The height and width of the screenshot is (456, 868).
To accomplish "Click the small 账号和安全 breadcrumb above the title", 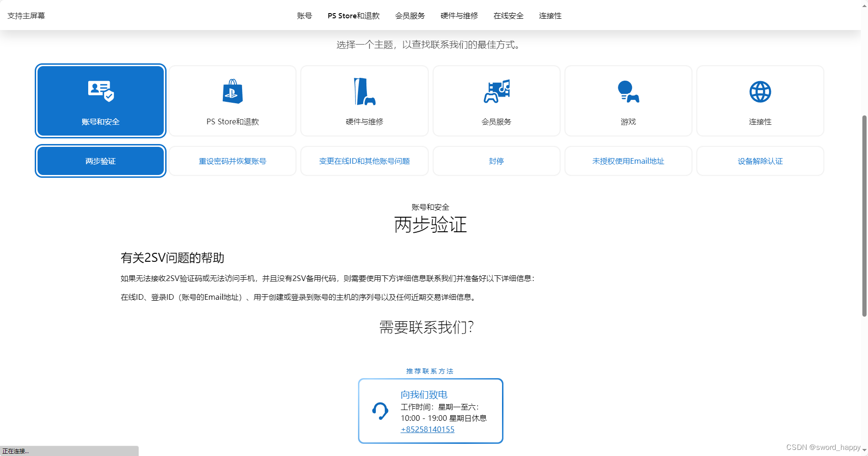I will point(430,207).
